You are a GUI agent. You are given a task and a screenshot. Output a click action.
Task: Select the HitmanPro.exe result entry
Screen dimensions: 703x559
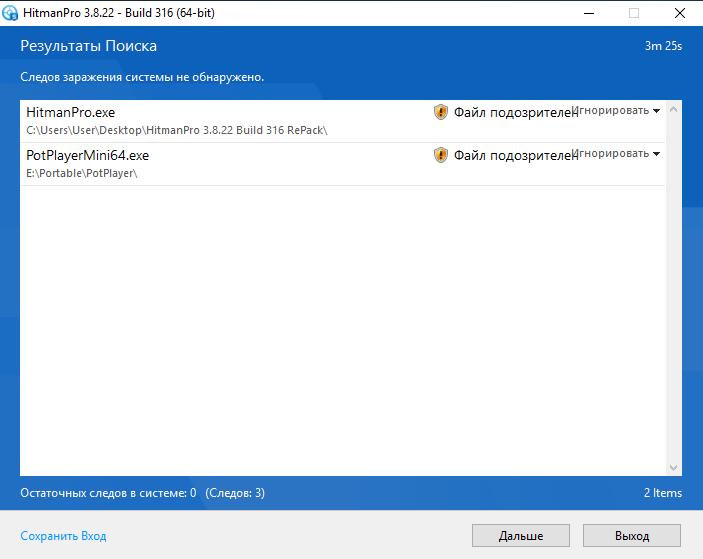point(342,121)
